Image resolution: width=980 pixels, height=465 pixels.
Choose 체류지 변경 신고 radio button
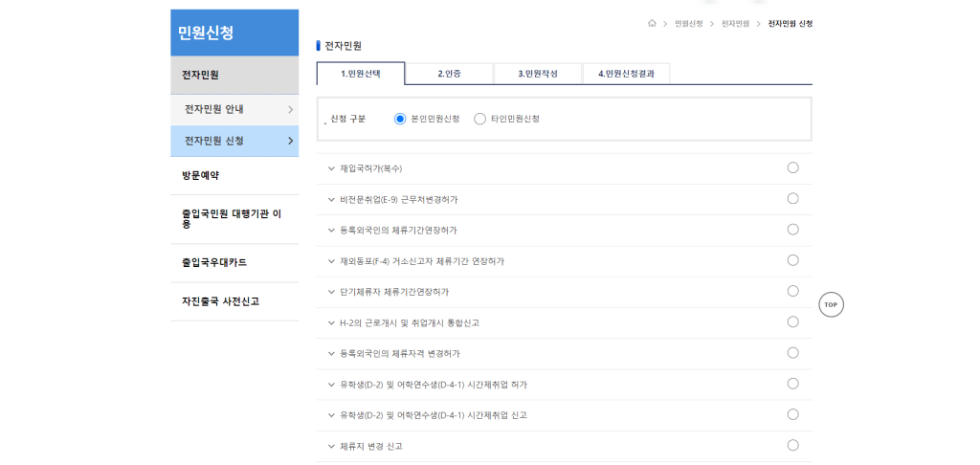click(792, 445)
